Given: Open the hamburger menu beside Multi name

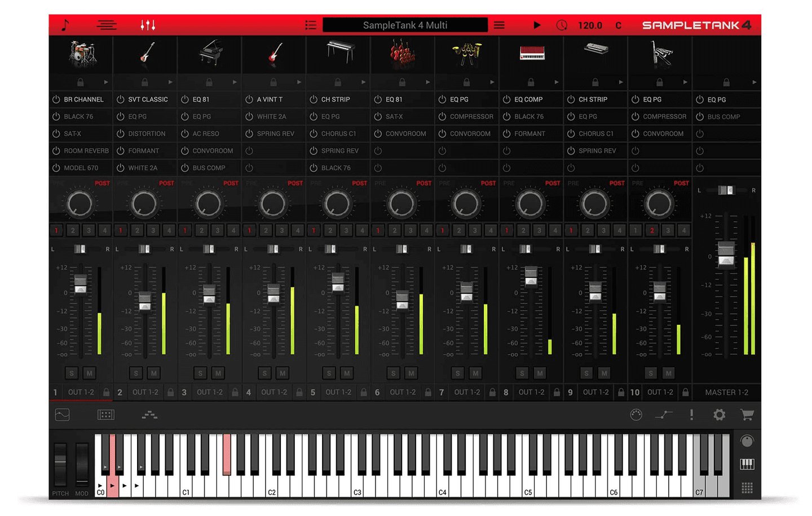Looking at the screenshot, I should [x=499, y=25].
